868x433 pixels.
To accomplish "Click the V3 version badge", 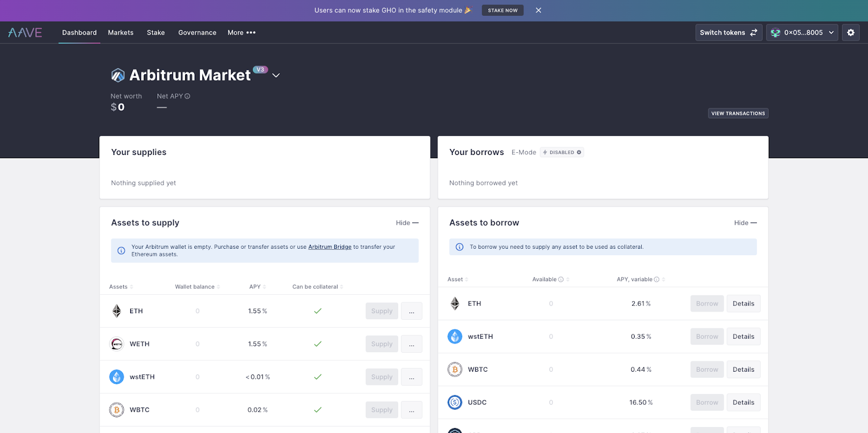I will click(x=260, y=69).
